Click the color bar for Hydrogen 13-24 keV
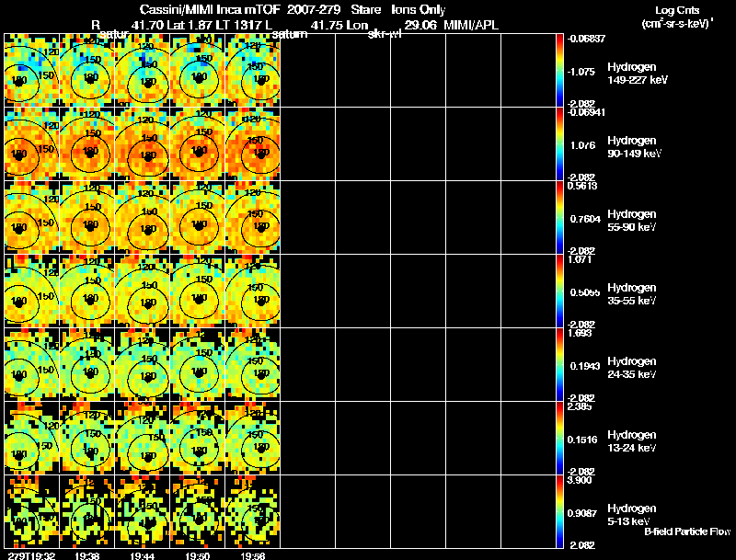 (559, 439)
